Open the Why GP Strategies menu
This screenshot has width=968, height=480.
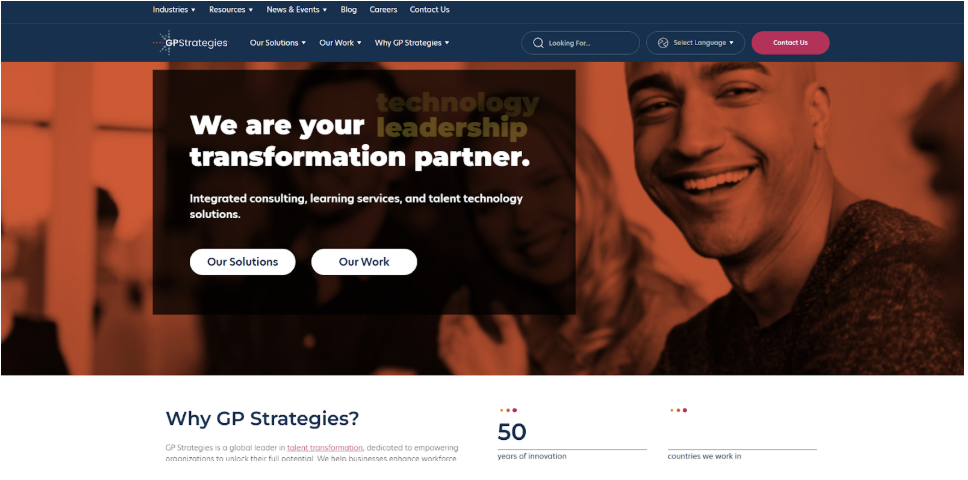point(412,43)
